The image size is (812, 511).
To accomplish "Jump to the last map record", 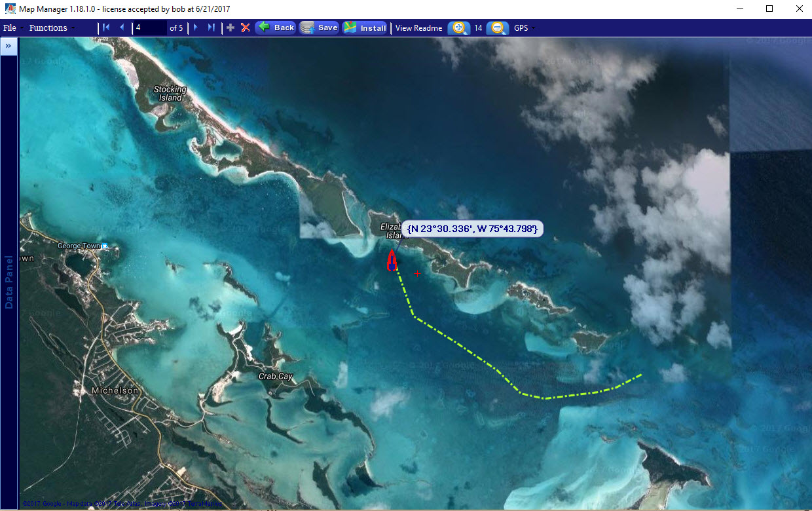I will (211, 28).
